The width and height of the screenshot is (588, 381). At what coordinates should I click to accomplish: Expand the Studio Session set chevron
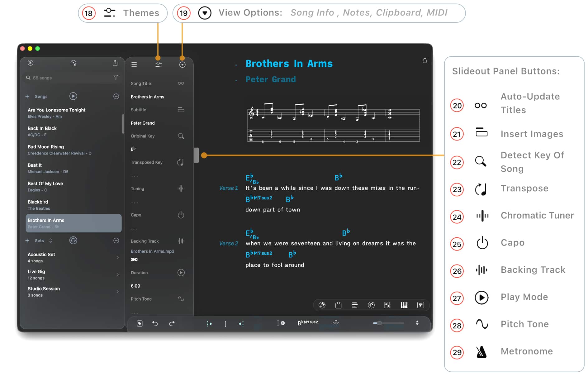click(118, 292)
